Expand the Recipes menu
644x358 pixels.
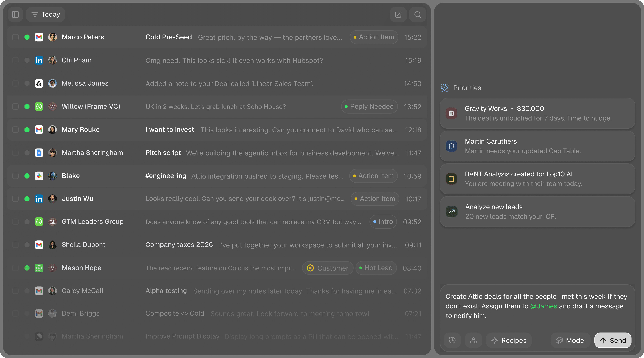tap(509, 340)
